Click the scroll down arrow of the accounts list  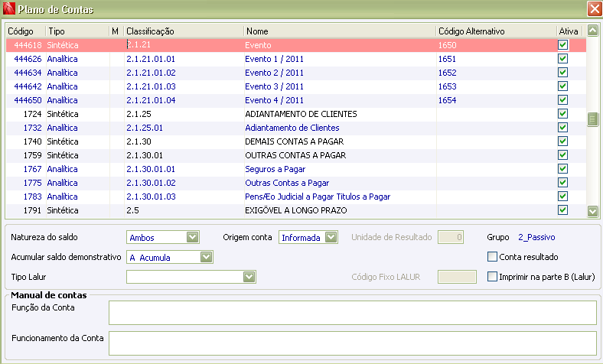coord(592,210)
